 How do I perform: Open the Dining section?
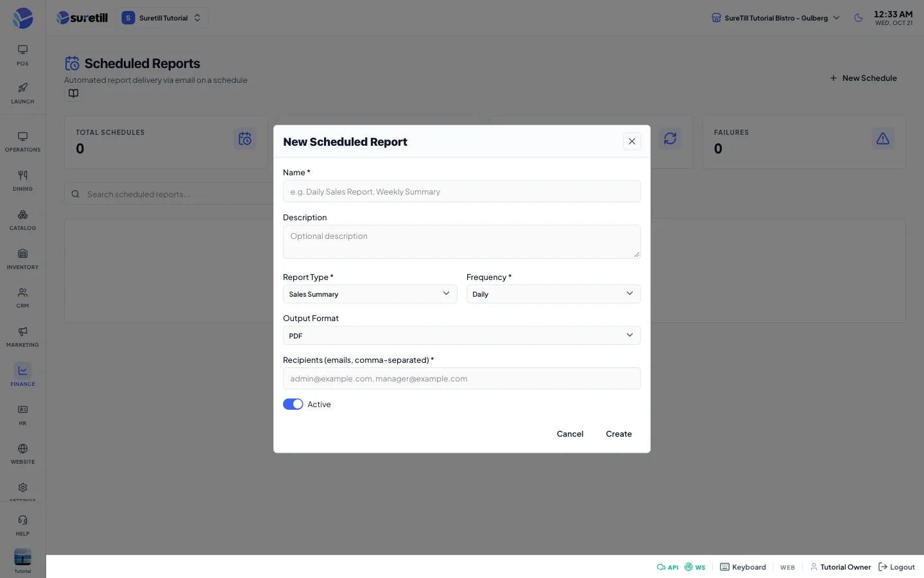point(22,181)
